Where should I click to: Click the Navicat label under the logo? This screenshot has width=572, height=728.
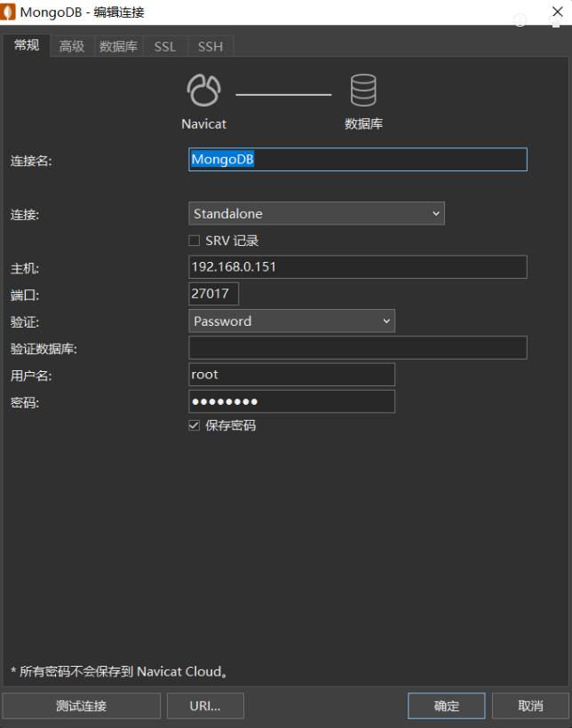point(203,124)
